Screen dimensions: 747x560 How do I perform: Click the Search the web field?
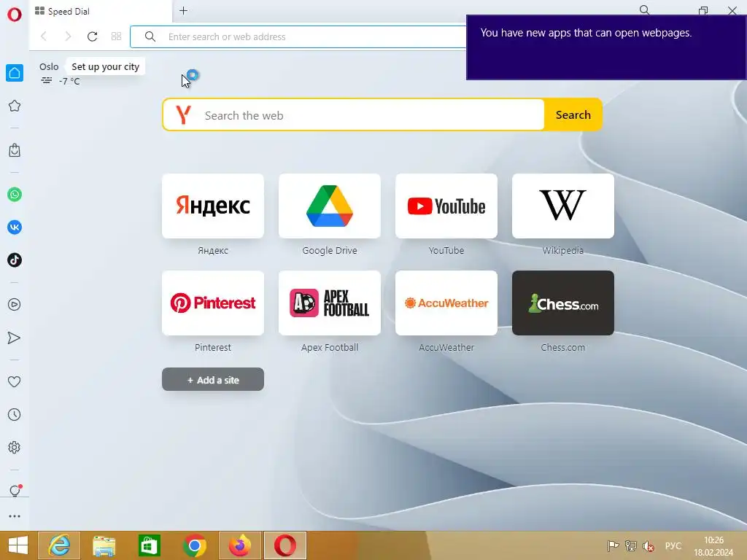click(354, 114)
